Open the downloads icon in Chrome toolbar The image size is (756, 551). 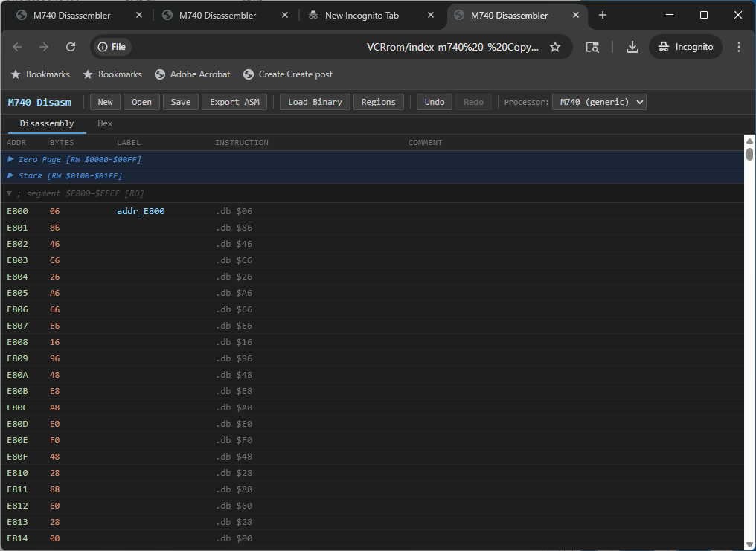click(x=632, y=47)
